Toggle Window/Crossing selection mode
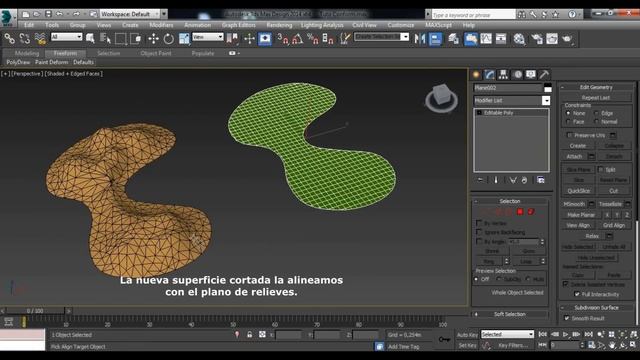Image resolution: width=640 pixels, height=360 pixels. coord(136,39)
